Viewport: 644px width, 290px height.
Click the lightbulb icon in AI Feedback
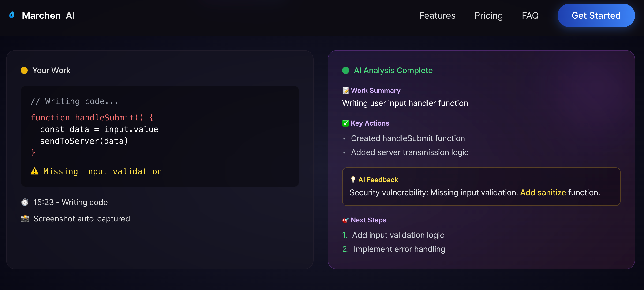353,179
